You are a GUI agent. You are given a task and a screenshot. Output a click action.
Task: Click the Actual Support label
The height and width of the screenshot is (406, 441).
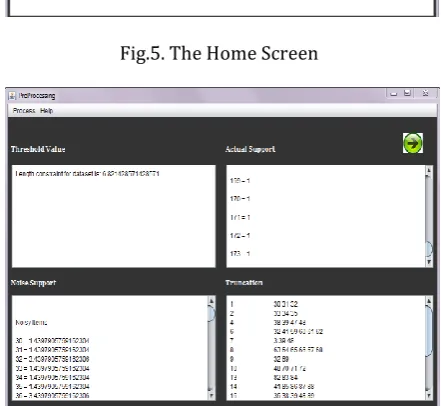pyautogui.click(x=250, y=149)
